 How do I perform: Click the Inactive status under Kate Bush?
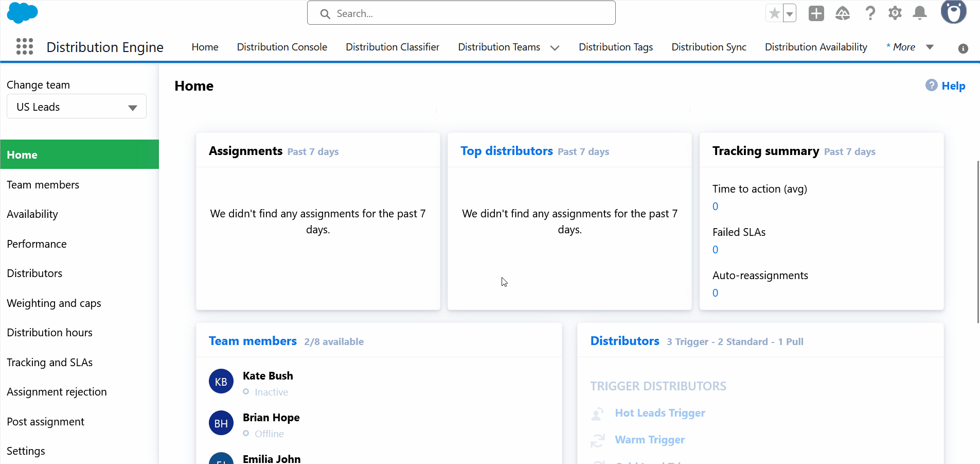[x=271, y=392]
